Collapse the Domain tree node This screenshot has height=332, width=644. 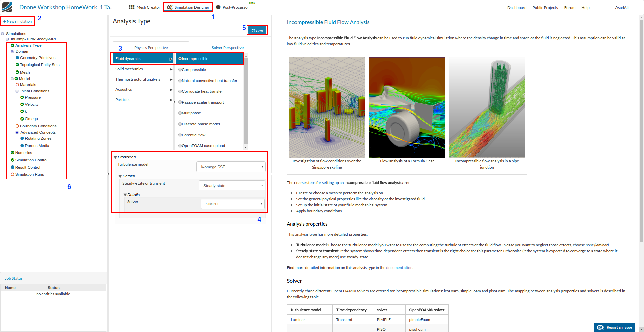12,52
